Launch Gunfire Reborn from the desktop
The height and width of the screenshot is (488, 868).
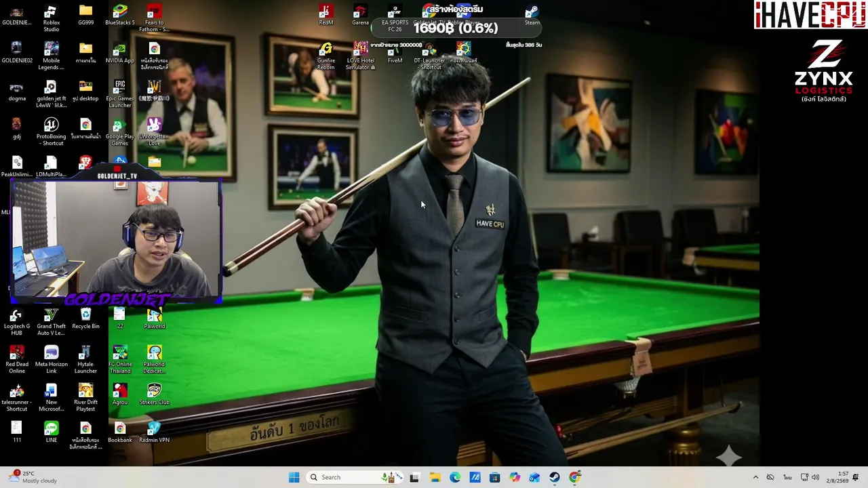(326, 56)
